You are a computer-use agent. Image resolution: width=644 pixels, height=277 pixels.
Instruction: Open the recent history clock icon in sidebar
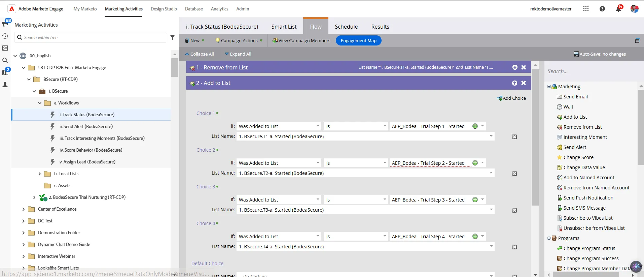[5, 36]
